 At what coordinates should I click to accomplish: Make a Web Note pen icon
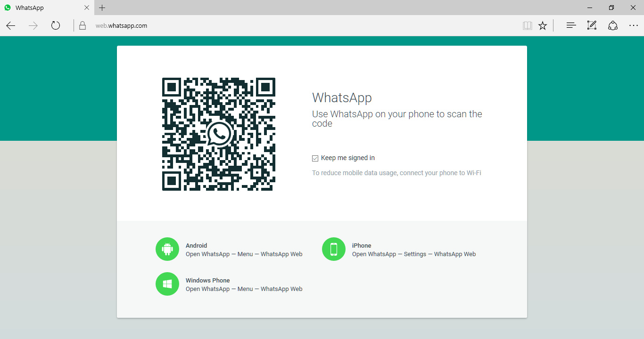[592, 26]
